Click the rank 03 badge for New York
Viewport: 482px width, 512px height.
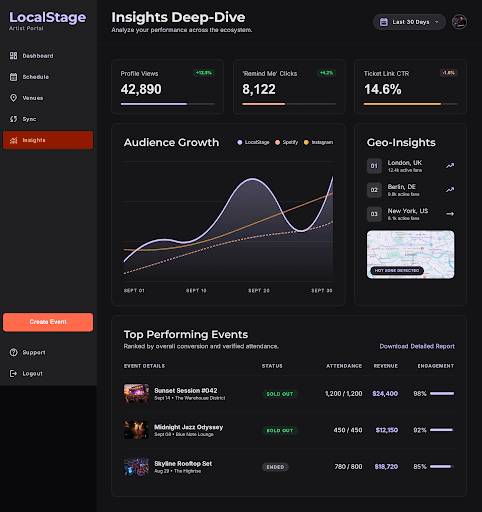374,214
